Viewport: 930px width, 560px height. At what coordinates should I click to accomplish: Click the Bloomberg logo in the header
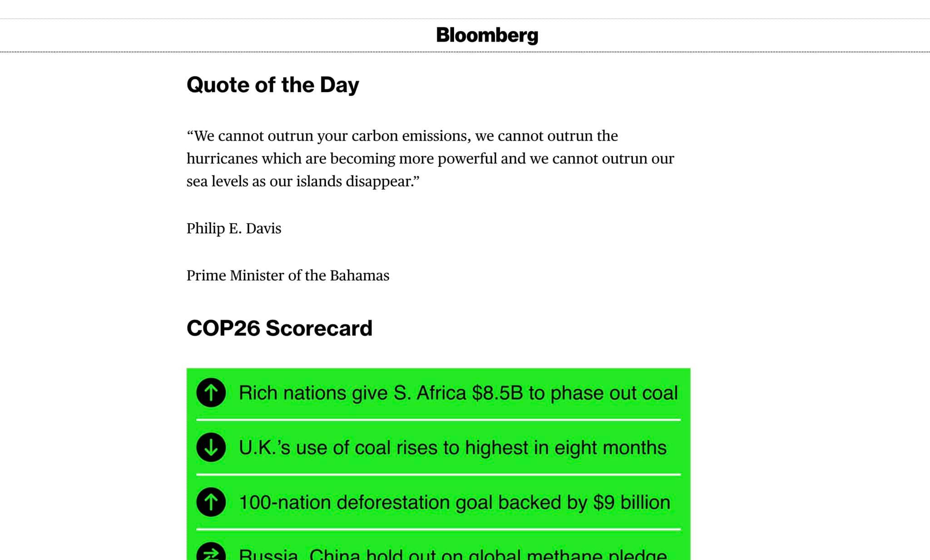(487, 35)
